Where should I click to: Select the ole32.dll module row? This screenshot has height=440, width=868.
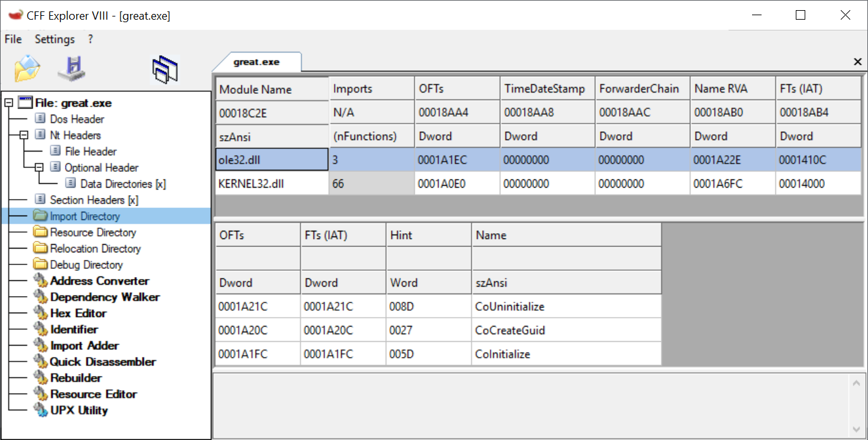point(539,160)
